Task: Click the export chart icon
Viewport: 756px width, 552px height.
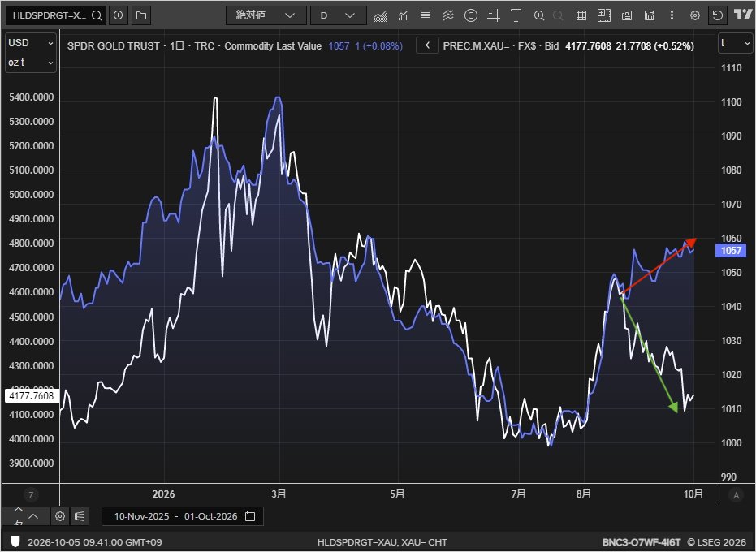Action: click(x=650, y=15)
